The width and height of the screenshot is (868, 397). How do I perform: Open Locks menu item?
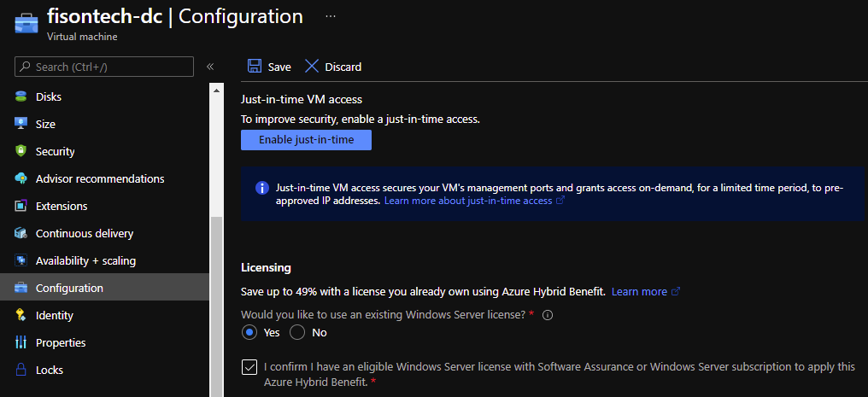click(x=104, y=370)
